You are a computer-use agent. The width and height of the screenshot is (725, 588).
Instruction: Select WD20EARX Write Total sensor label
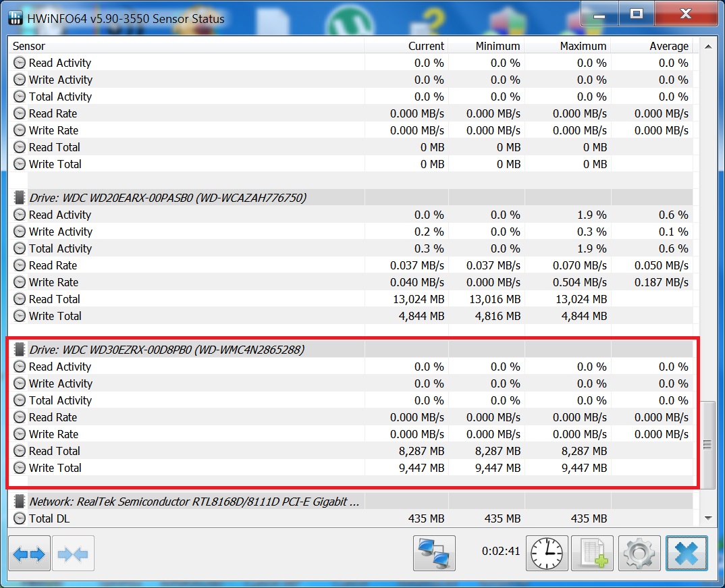point(55,316)
